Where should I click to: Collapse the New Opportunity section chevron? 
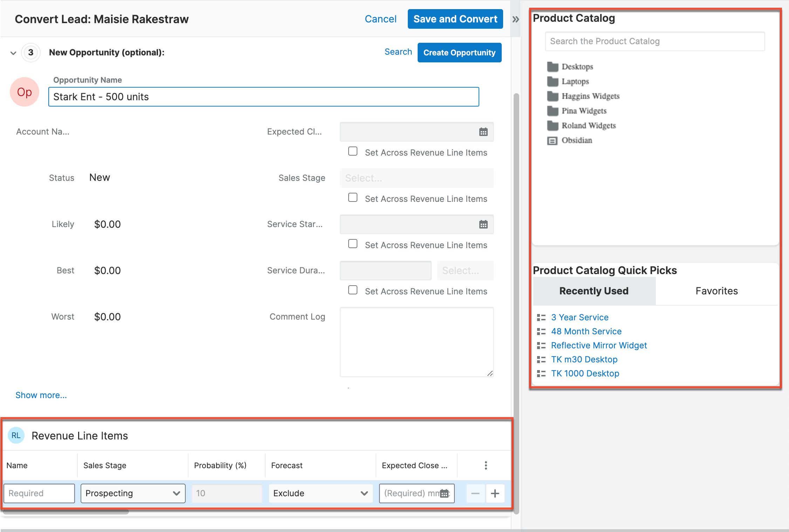point(13,53)
